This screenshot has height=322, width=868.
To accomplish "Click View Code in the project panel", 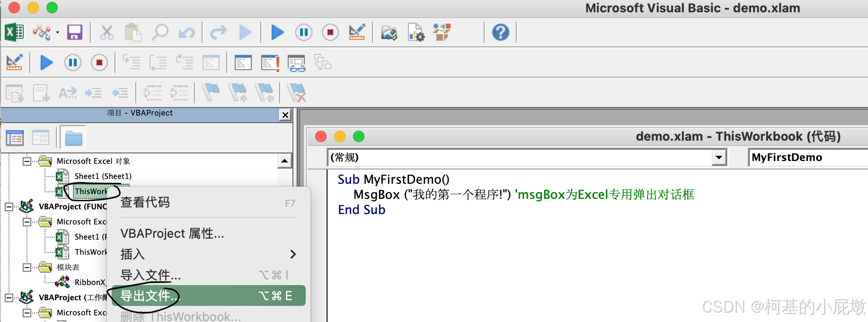I will pyautogui.click(x=15, y=138).
